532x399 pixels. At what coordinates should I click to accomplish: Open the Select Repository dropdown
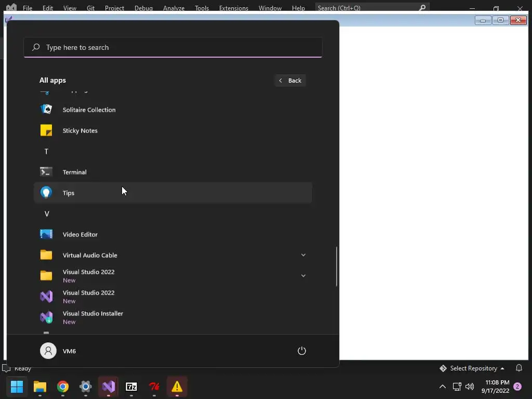[473, 368]
